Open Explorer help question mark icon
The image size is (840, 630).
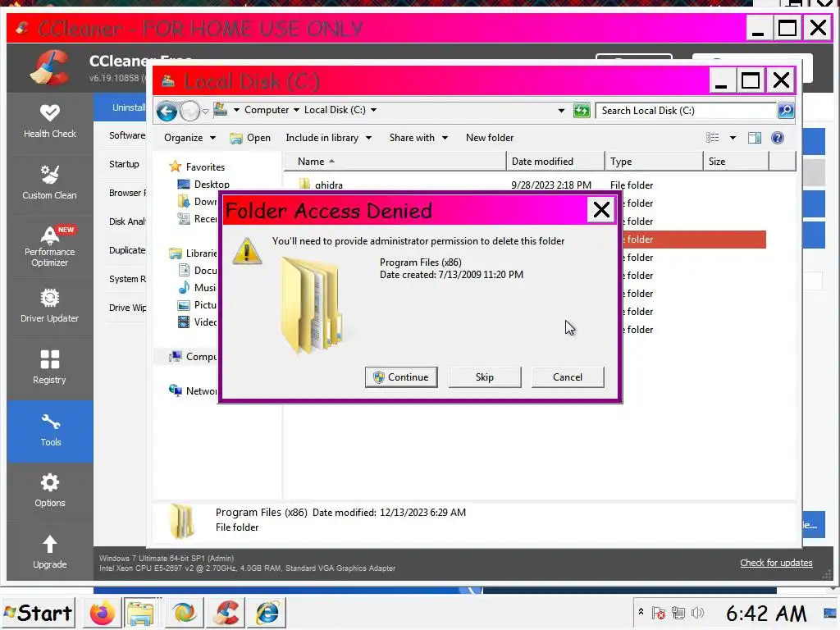point(778,138)
